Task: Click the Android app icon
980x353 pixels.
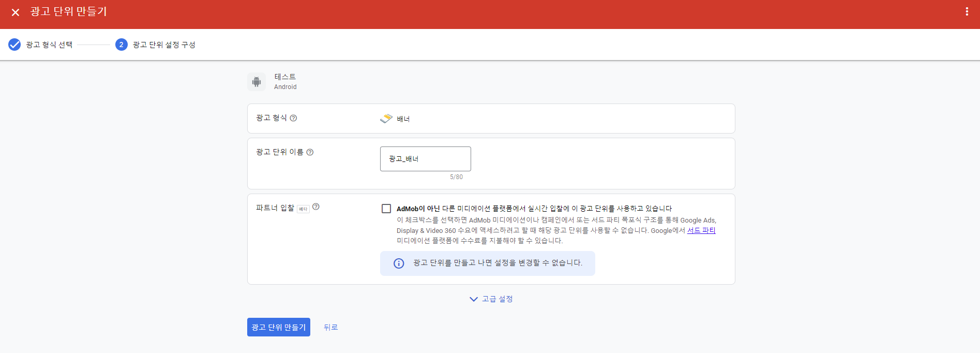Action: (257, 81)
